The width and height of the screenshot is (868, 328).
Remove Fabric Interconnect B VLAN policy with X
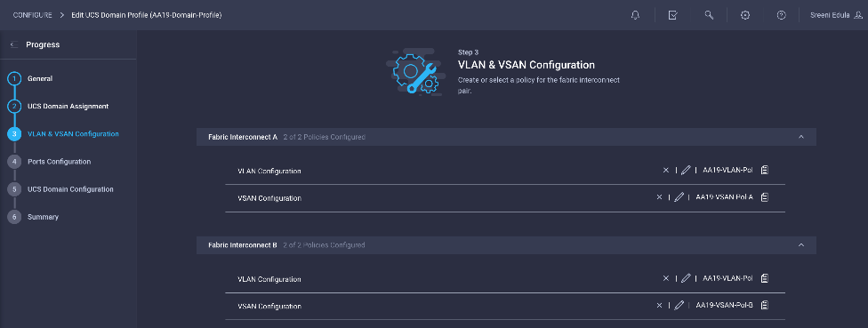pos(666,278)
